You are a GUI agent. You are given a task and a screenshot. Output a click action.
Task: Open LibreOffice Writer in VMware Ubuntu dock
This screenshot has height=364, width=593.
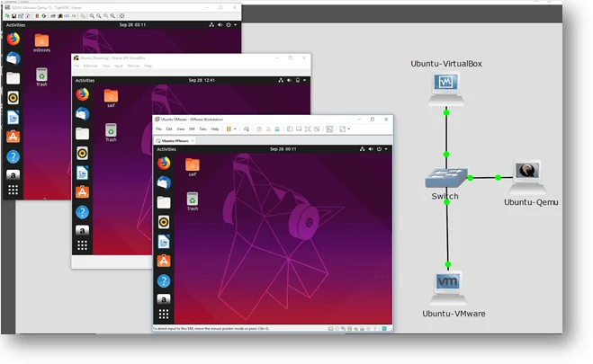(x=164, y=242)
